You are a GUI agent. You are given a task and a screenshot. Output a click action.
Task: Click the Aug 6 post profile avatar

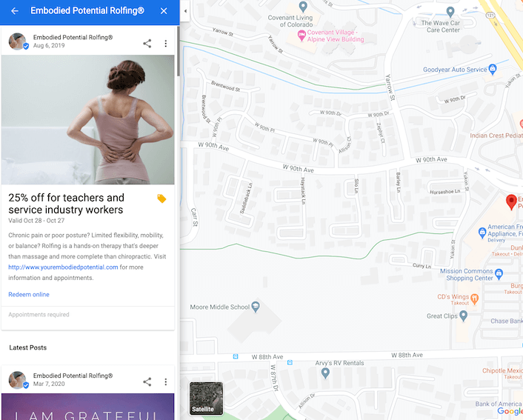click(17, 41)
